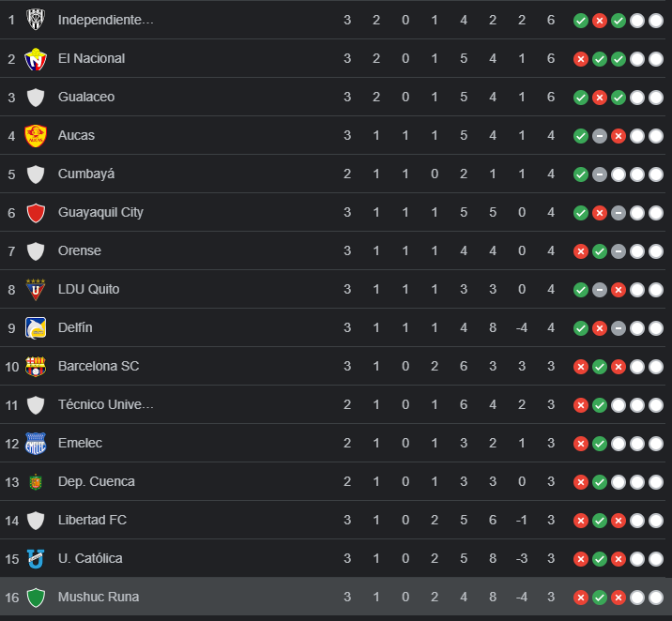Click the Delfín team logo
The image size is (672, 621).
(x=36, y=328)
